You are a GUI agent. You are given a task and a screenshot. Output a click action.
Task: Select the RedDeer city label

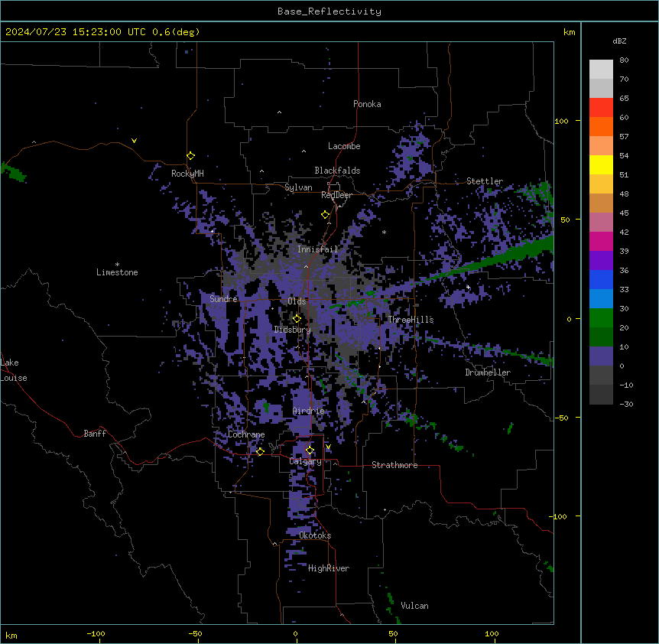336,195
